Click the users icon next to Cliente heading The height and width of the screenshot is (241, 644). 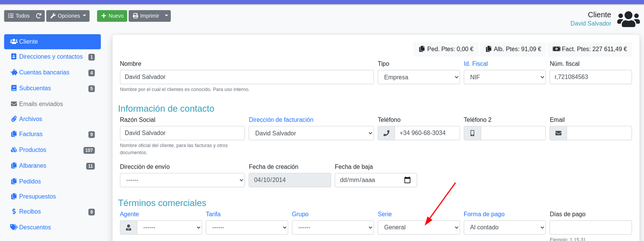pos(628,19)
